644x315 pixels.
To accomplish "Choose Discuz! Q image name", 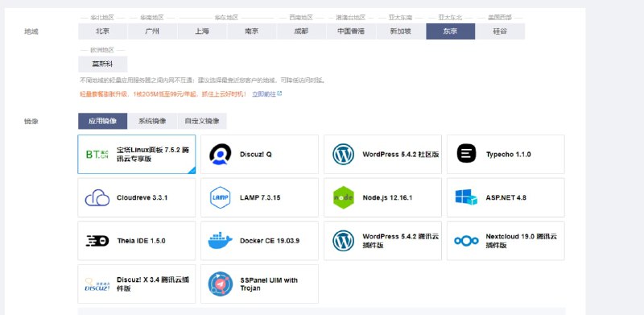I will coord(255,154).
